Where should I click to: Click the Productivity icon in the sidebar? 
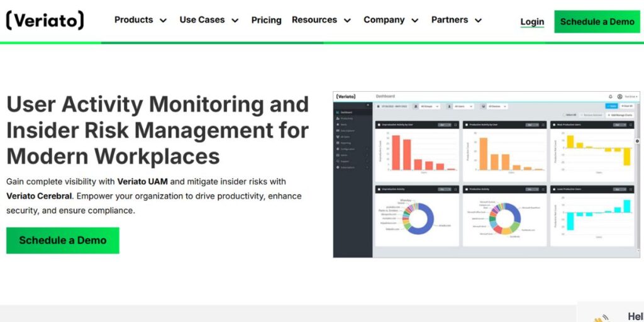click(x=337, y=118)
